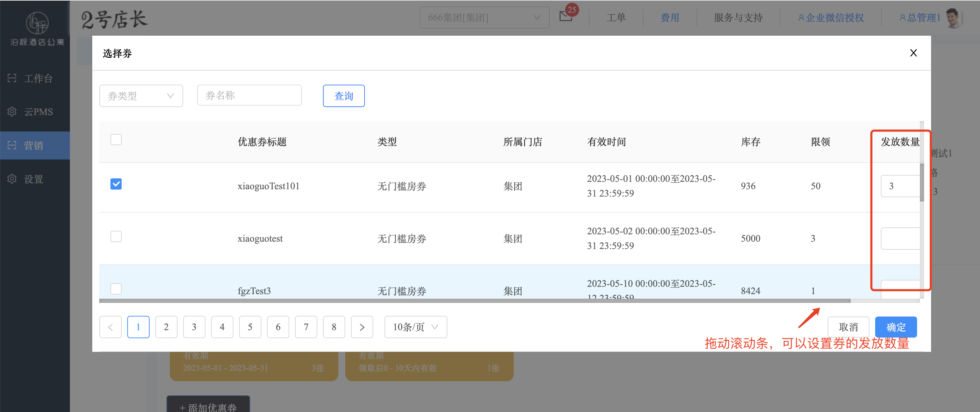
Task: Open the mail notification icon with badge 25
Action: tap(566, 16)
